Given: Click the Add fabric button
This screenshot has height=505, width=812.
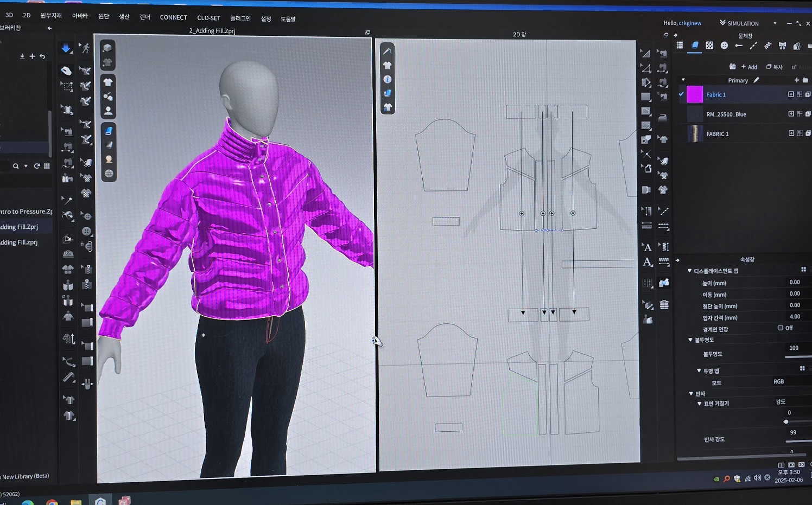Looking at the screenshot, I should pyautogui.click(x=748, y=67).
